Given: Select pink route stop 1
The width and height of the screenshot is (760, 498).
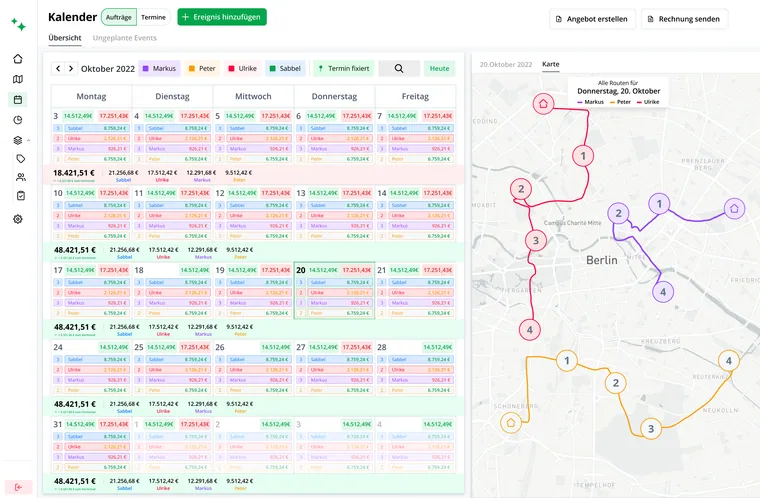Looking at the screenshot, I should (x=583, y=156).
